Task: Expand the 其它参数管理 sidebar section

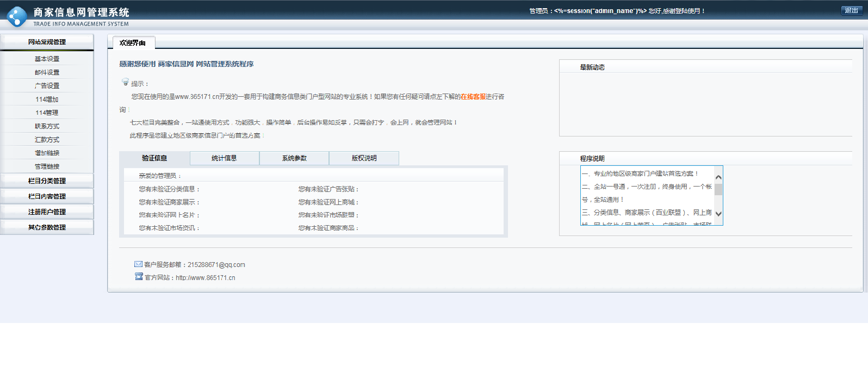Action: (47, 227)
